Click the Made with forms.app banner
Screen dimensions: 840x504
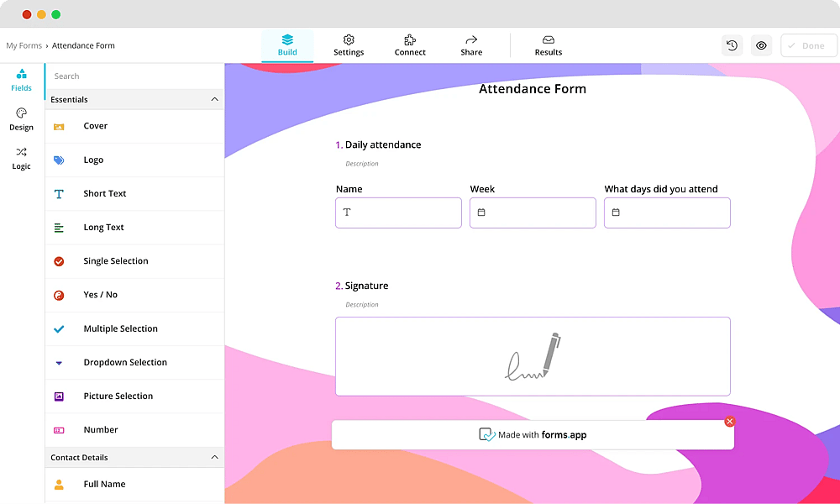(533, 435)
